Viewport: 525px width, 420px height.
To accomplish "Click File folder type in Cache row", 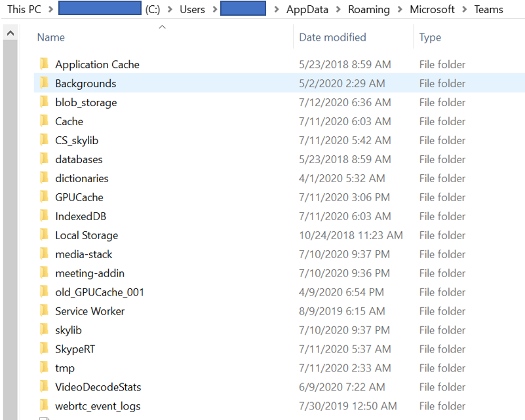I will click(442, 121).
